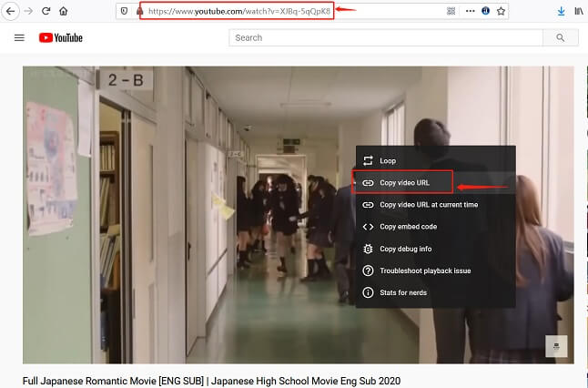
Task: Choose Copy video URL at current time
Action: pos(436,205)
